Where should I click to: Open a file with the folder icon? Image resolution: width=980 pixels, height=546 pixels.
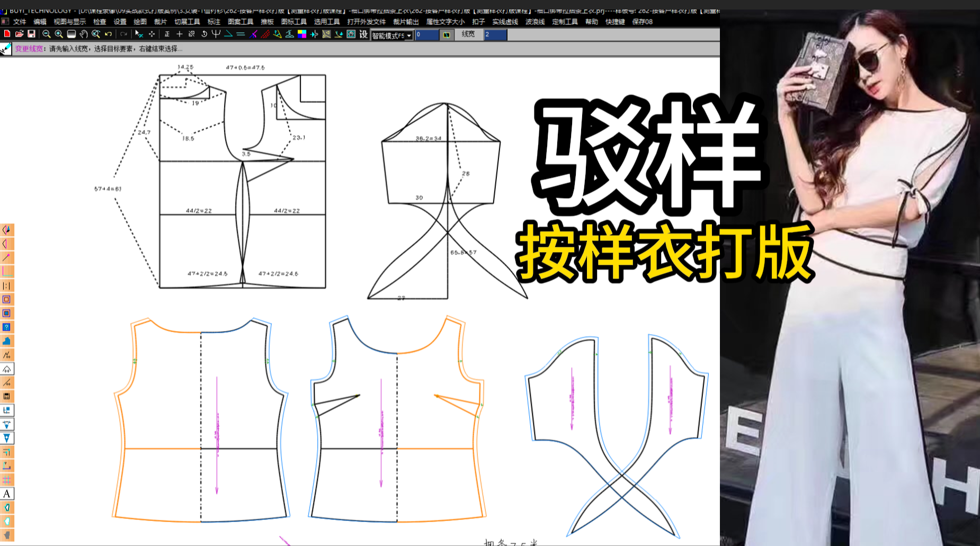click(19, 34)
